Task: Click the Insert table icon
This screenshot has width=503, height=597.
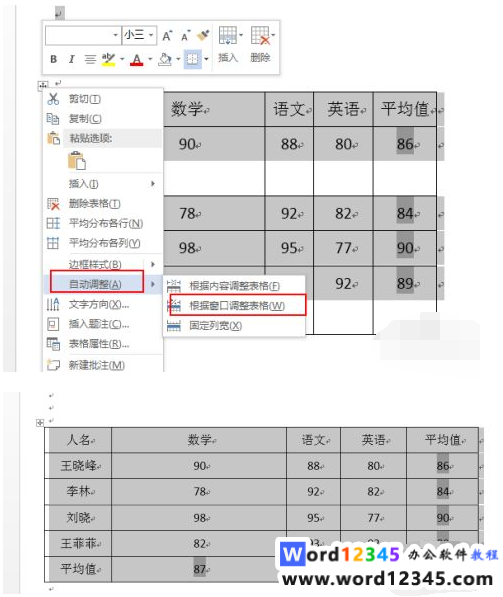Action: [228, 35]
